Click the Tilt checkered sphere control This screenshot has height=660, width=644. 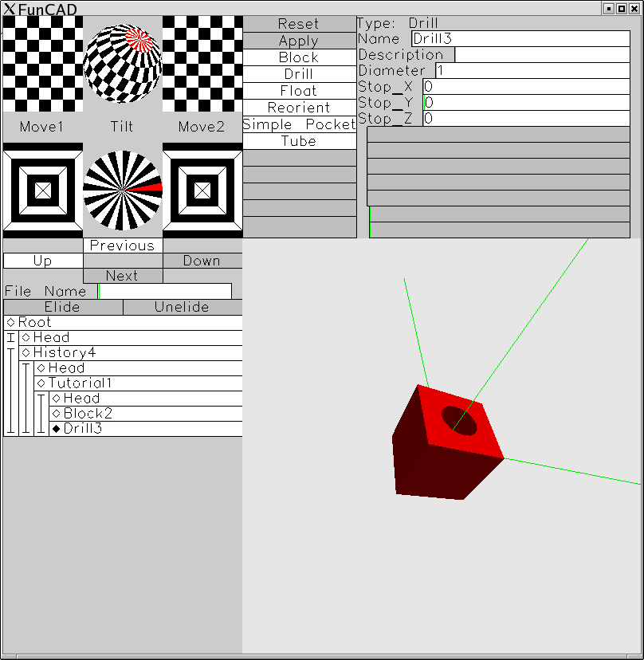(x=123, y=63)
